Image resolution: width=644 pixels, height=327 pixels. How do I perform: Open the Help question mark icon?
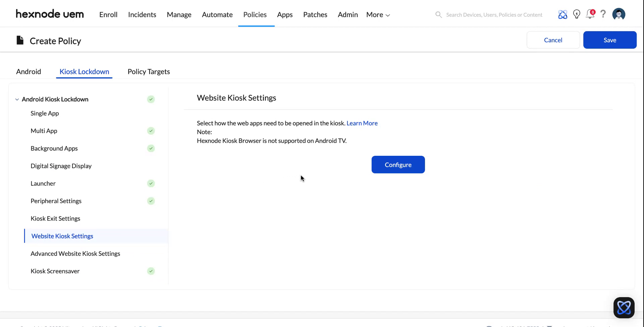[x=603, y=14]
